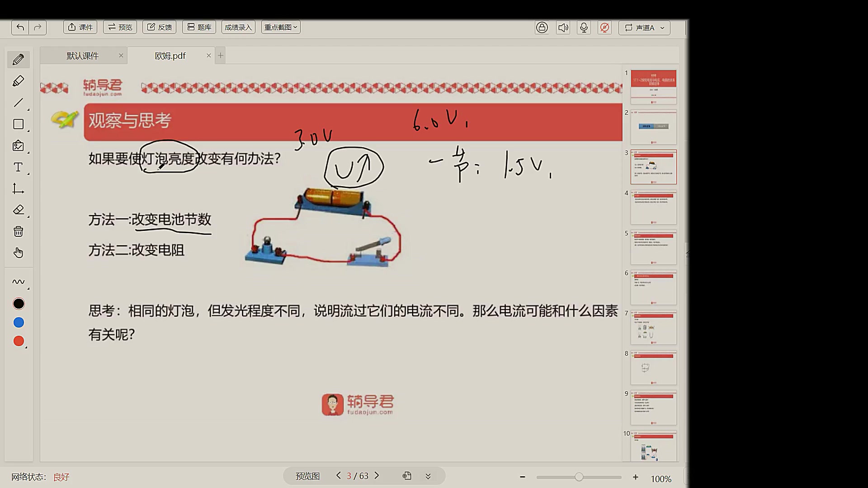Switch to the 默认课件 tab
This screenshot has height=488, width=868.
coord(82,55)
